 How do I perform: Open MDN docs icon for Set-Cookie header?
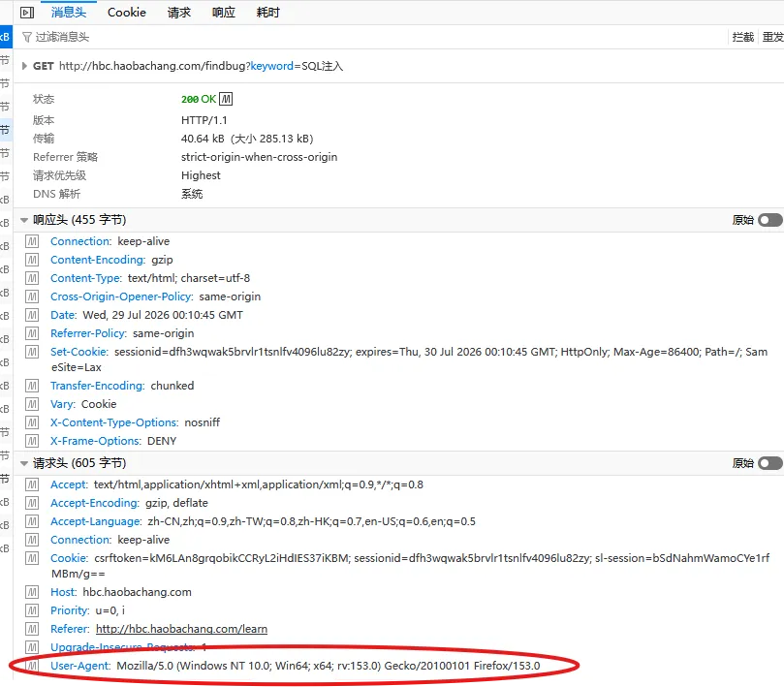point(32,352)
